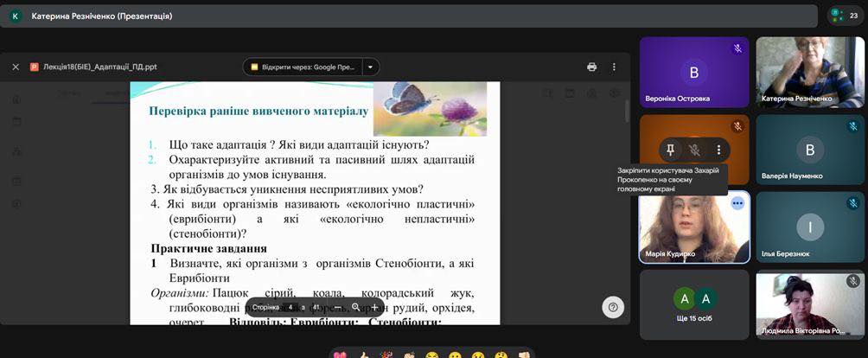Click the butterfly and clover image on slide
The image size is (868, 358).
click(x=430, y=108)
